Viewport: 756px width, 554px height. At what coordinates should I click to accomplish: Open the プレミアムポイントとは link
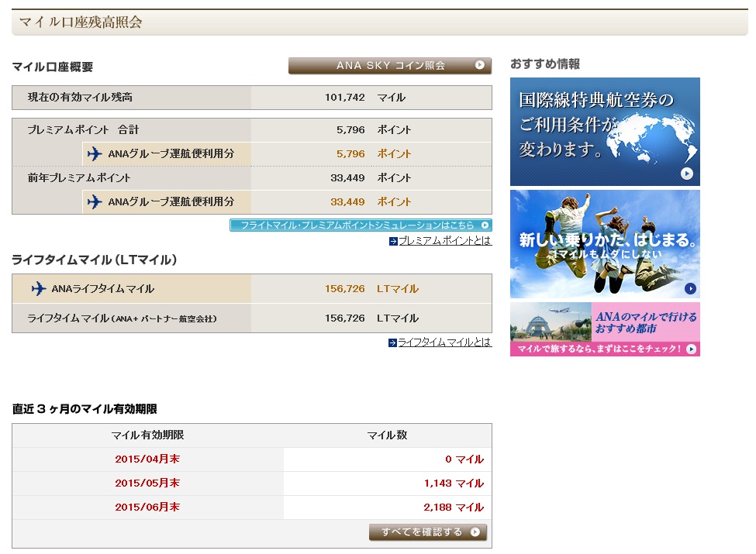tap(445, 240)
